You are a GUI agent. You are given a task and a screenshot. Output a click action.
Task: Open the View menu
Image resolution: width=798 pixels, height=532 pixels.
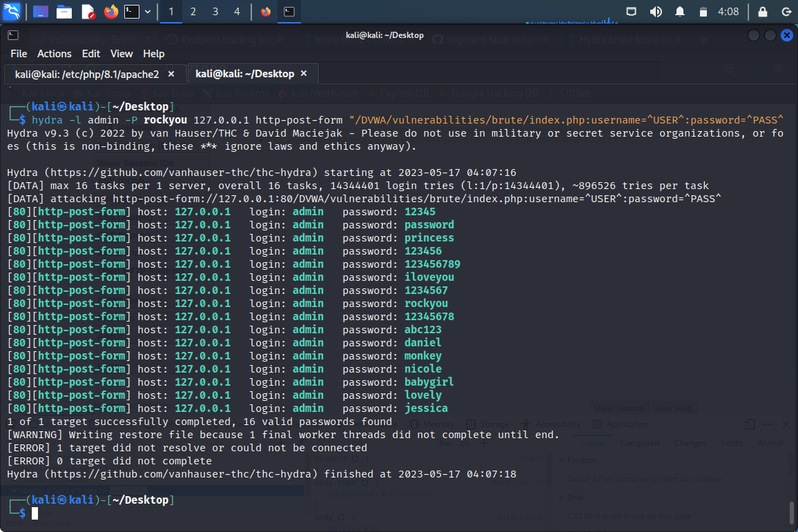tap(121, 53)
